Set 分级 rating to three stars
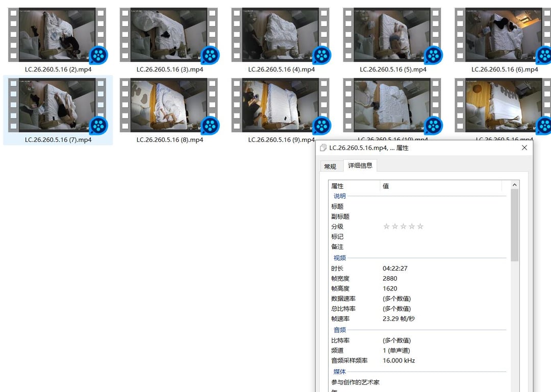This screenshot has width=551, height=392. click(x=404, y=227)
